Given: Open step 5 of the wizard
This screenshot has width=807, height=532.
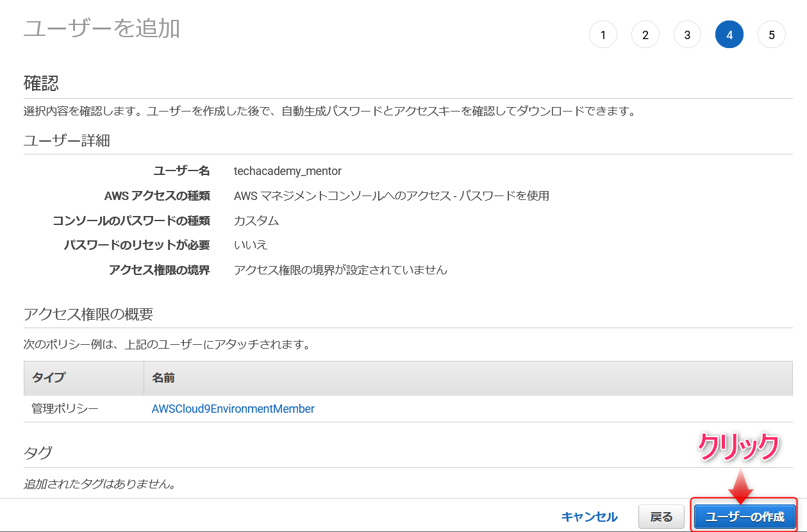Looking at the screenshot, I should [772, 35].
